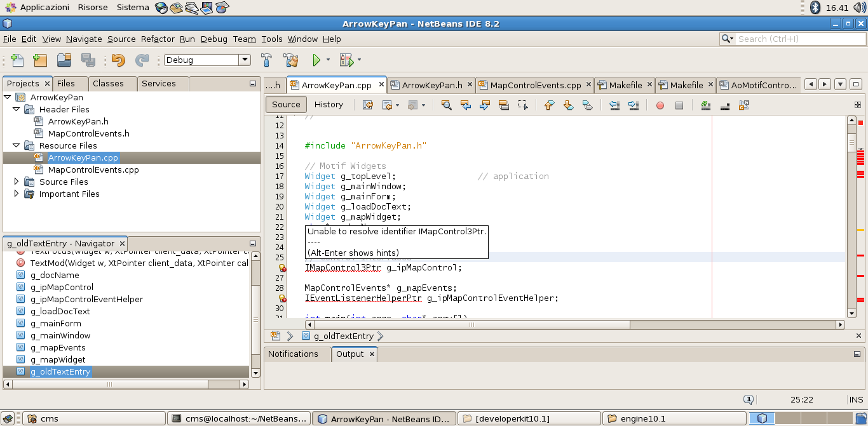Click the cms@localhost terminal taskbar button

pos(240,418)
